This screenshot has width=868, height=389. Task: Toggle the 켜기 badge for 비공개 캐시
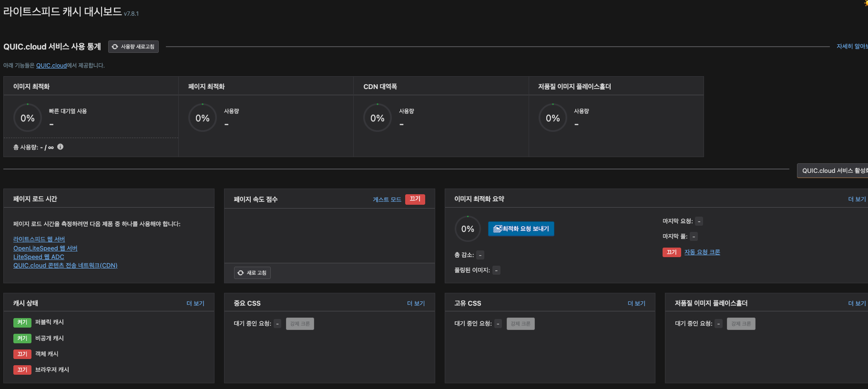pyautogui.click(x=22, y=339)
